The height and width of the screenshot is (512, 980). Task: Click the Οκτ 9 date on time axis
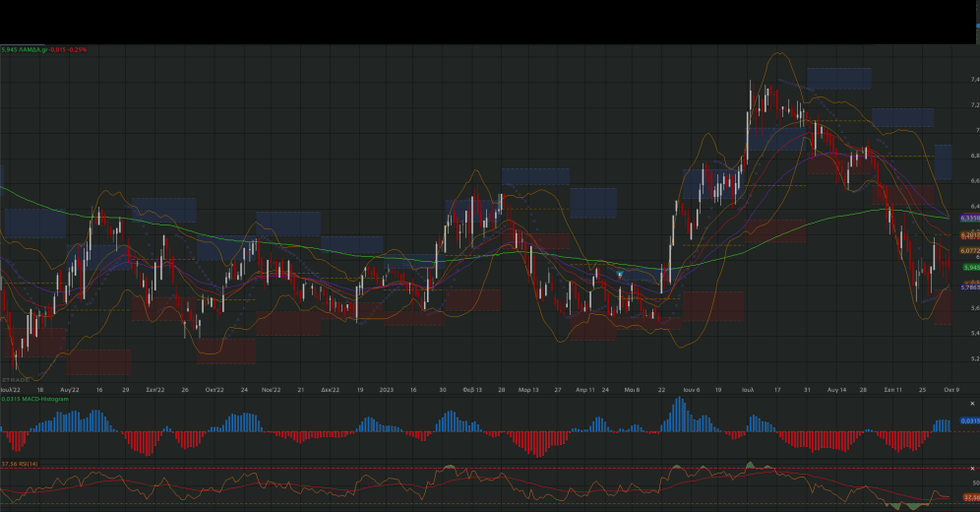tap(951, 390)
